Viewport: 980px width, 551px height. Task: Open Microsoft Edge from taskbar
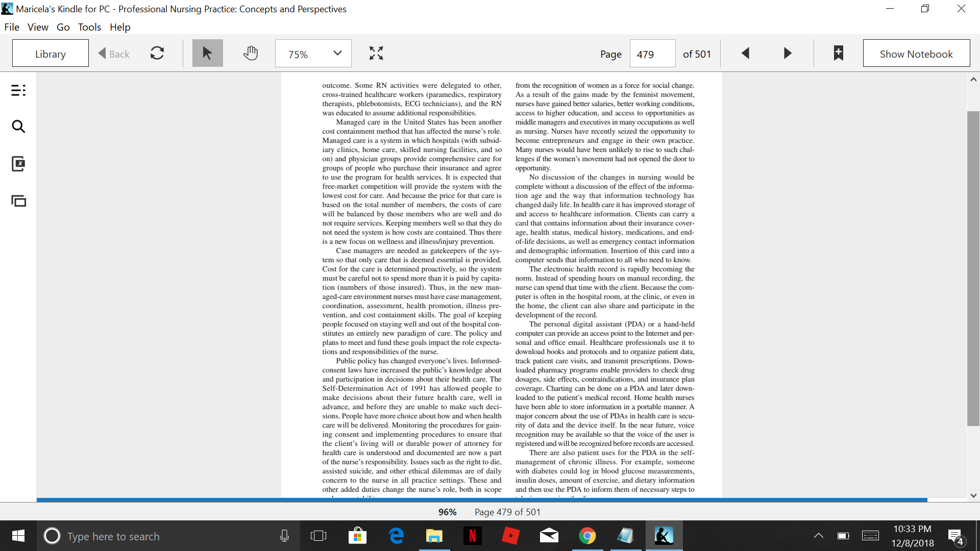(396, 536)
